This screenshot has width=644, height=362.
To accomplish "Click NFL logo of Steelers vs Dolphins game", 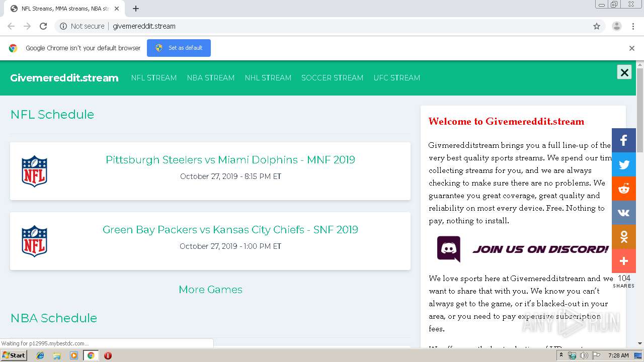I will point(34,171).
